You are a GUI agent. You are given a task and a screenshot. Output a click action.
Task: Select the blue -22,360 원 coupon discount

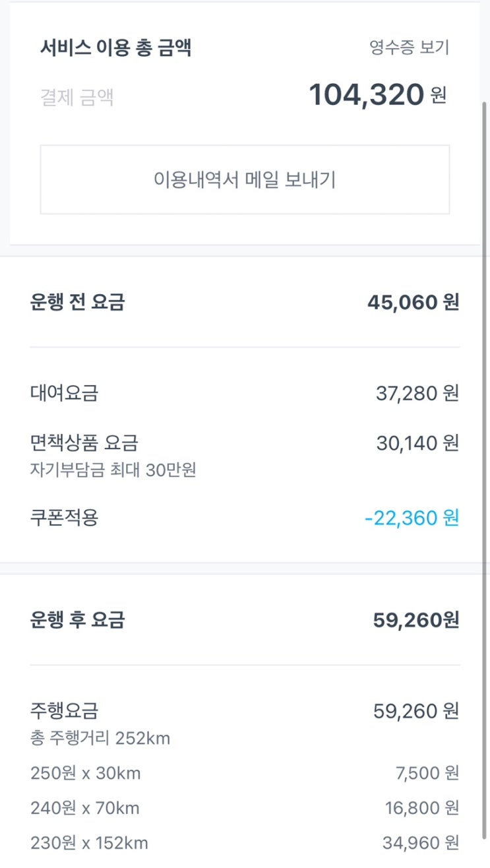[412, 518]
